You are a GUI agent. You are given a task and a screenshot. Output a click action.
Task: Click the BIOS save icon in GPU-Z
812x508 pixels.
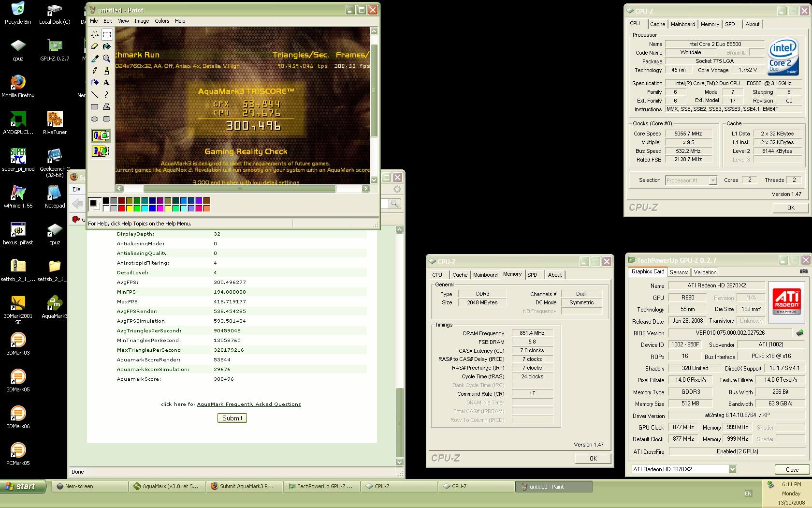pyautogui.click(x=800, y=333)
